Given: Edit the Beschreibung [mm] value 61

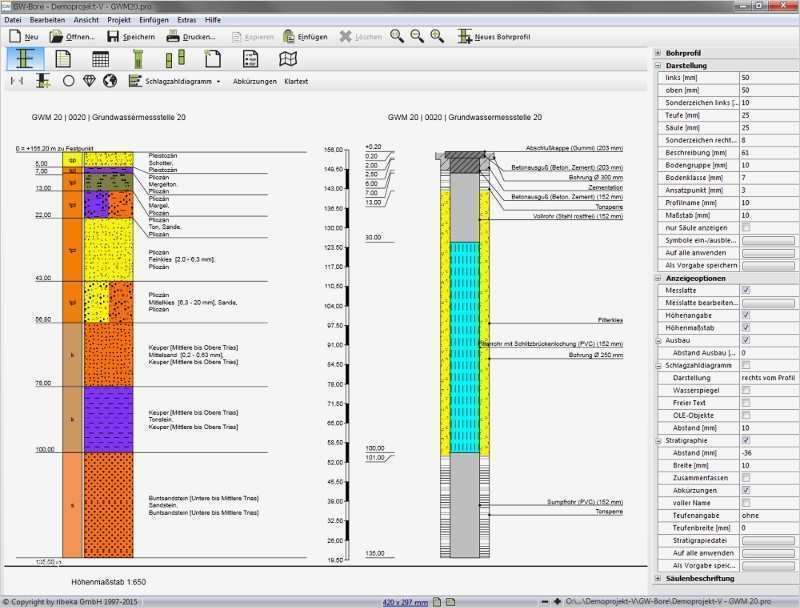Looking at the screenshot, I should point(767,153).
